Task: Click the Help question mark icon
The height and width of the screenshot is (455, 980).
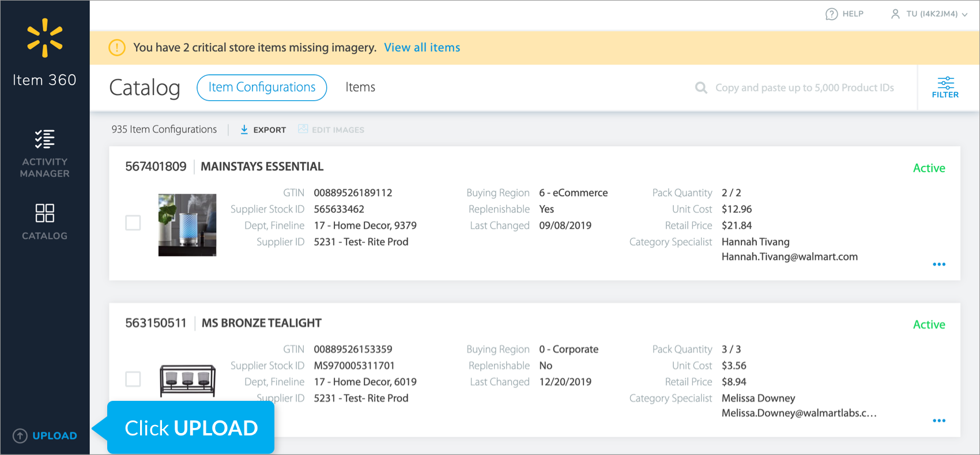Action: (831, 14)
